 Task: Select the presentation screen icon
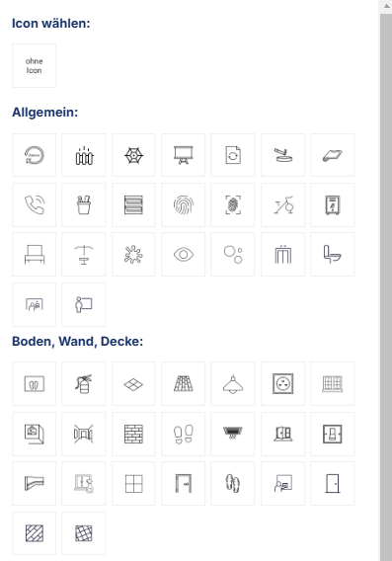(183, 155)
